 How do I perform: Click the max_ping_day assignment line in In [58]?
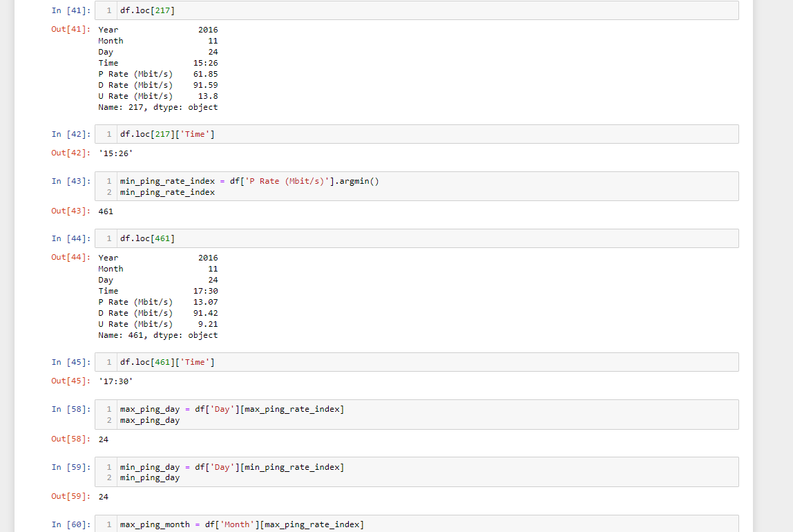pos(232,409)
